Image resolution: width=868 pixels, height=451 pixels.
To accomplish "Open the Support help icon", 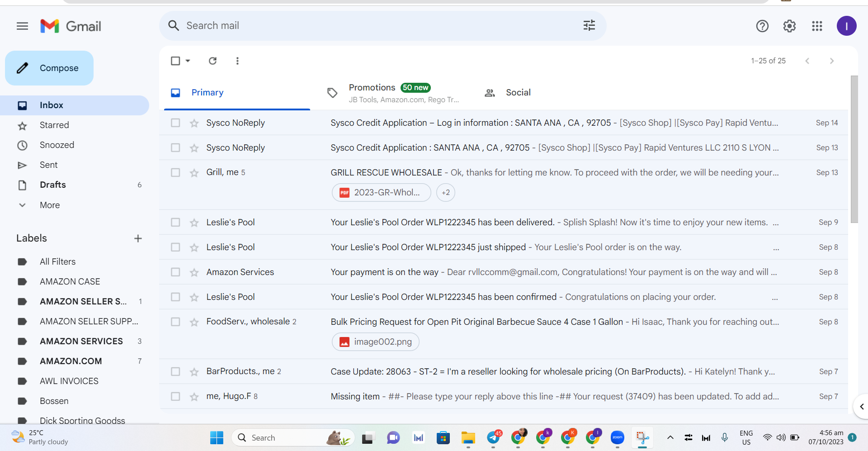I will point(762,26).
